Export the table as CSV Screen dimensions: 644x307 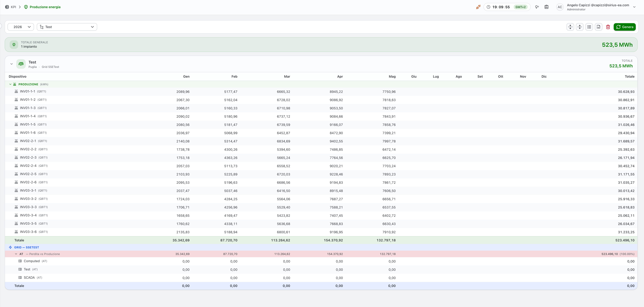pos(598,27)
